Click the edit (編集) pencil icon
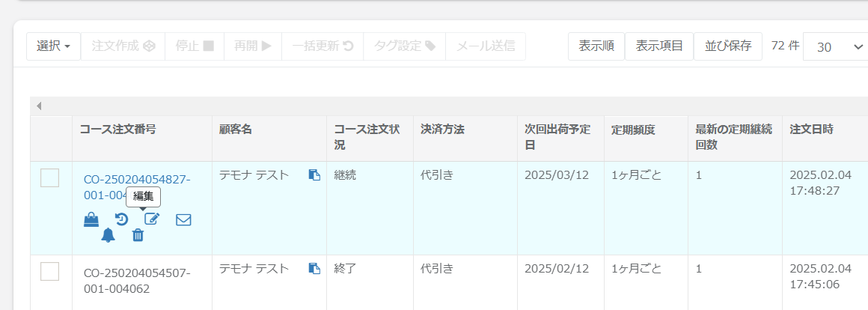This screenshot has width=868, height=310. click(x=152, y=219)
